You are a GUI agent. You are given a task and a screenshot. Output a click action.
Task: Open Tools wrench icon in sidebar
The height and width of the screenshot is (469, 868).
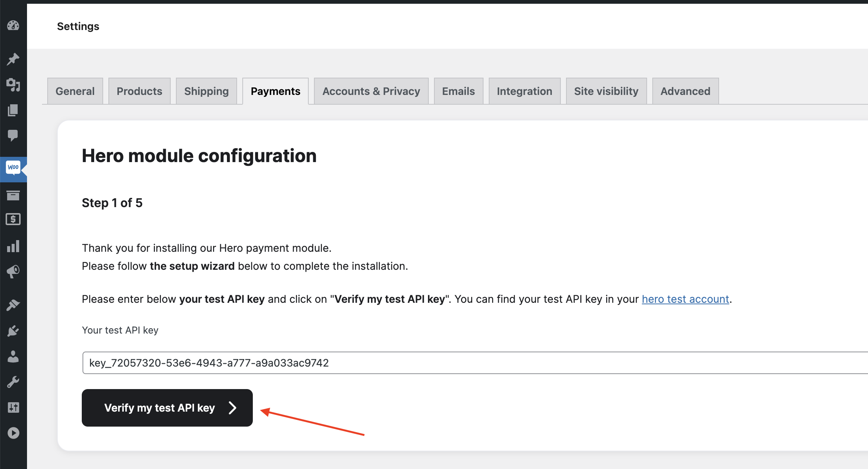13,382
